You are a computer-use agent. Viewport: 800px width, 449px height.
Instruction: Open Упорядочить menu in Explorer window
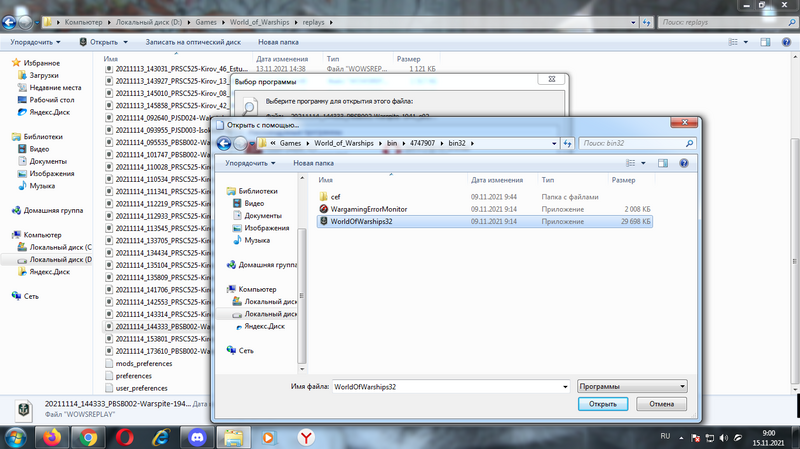pyautogui.click(x=35, y=42)
